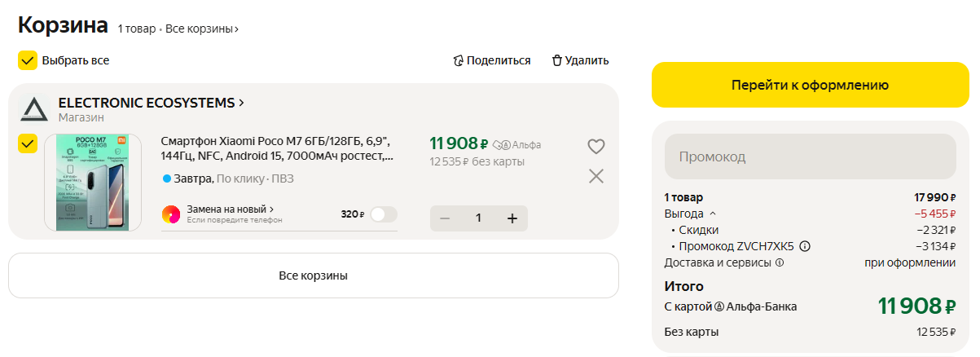Remove the item with the X icon
Viewport: 980px width, 357px height.
(596, 176)
